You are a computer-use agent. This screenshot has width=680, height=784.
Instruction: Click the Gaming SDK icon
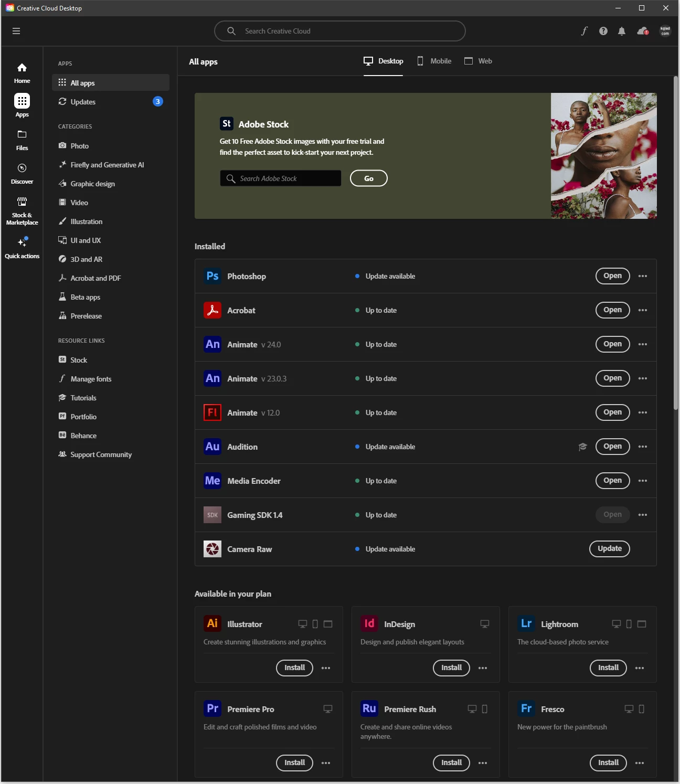pos(212,515)
